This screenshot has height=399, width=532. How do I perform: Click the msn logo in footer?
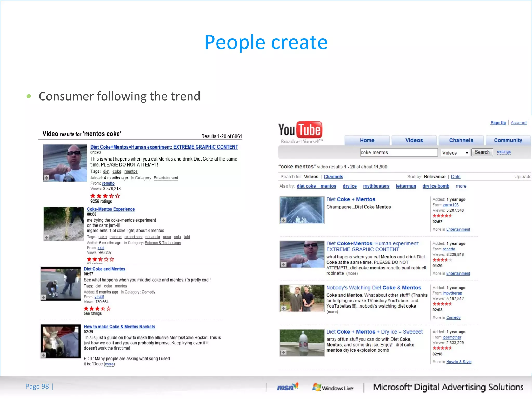(288, 387)
